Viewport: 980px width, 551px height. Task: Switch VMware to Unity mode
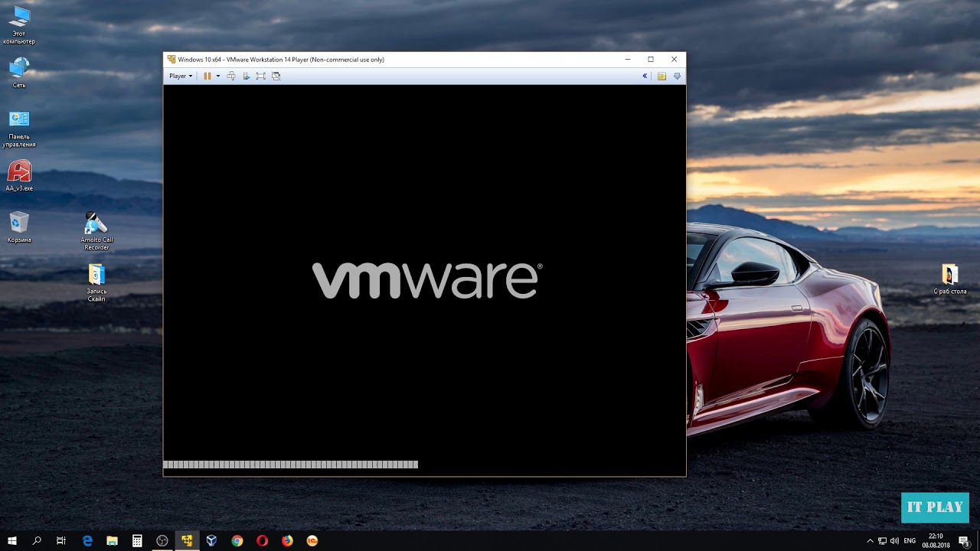276,76
